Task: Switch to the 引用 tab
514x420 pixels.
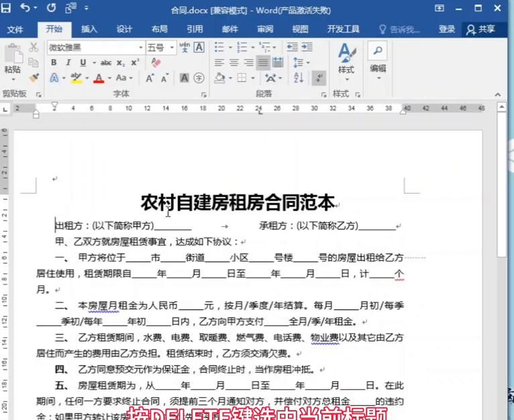Action: tap(195, 29)
